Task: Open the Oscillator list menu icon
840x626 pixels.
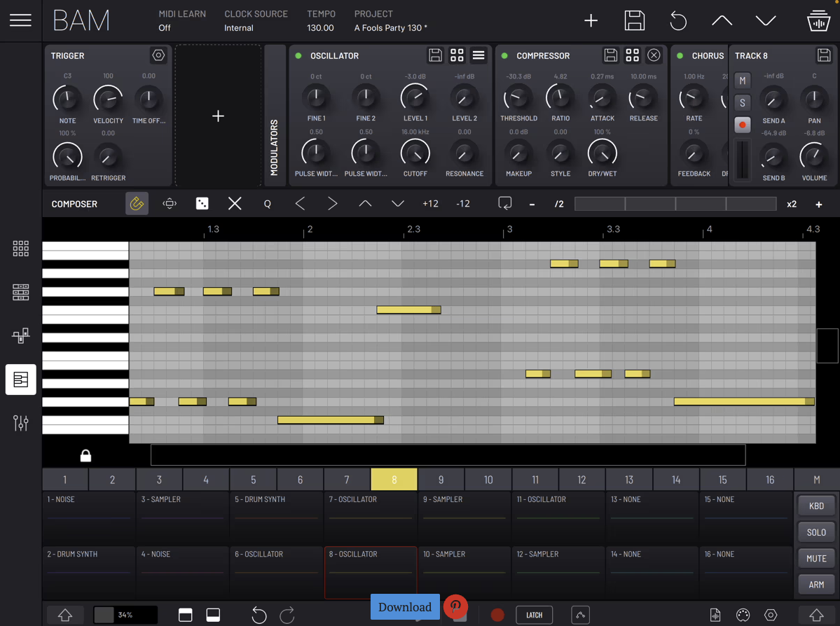Action: pos(478,55)
